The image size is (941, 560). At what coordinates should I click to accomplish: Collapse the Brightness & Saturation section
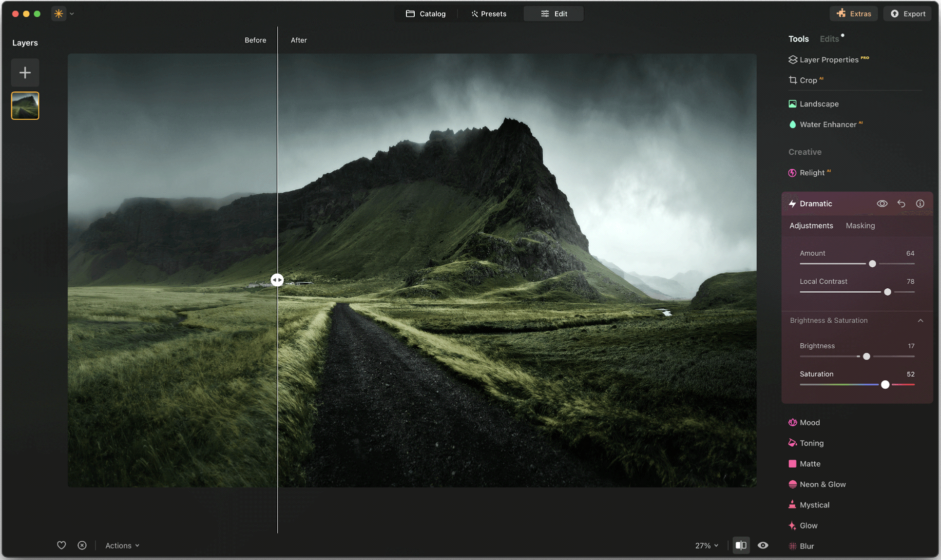click(921, 321)
